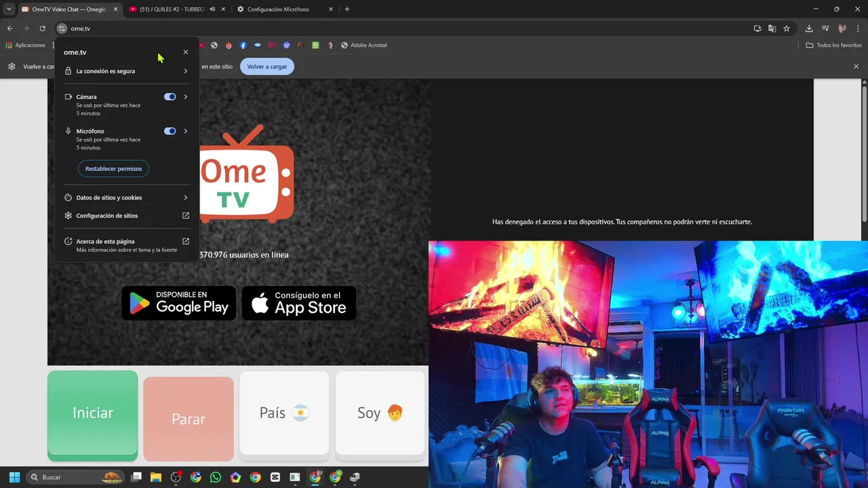868x488 pixels.
Task: Open the Facebook bookmark icon
Action: coord(243,45)
